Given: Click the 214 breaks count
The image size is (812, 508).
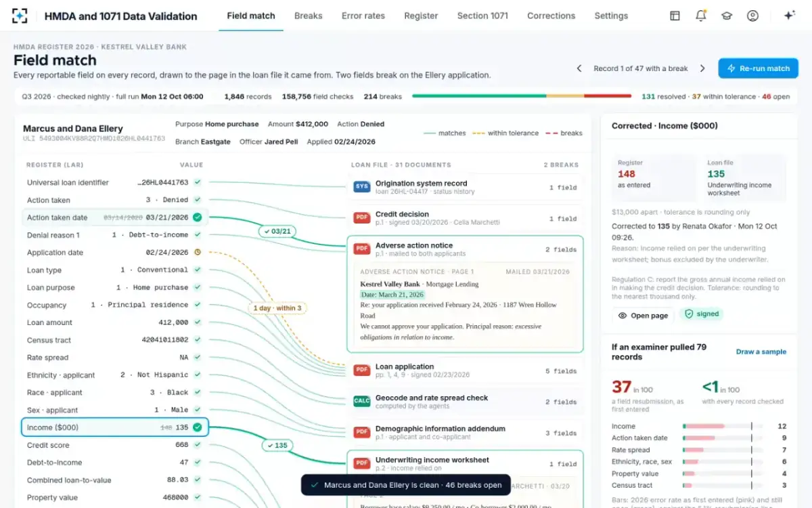Looking at the screenshot, I should pyautogui.click(x=383, y=96).
